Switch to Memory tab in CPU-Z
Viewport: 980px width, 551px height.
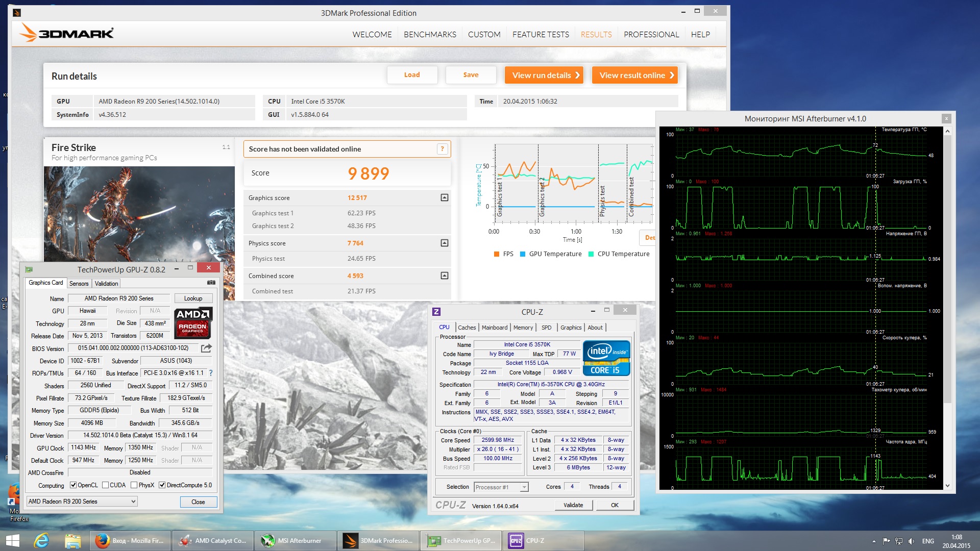point(523,328)
